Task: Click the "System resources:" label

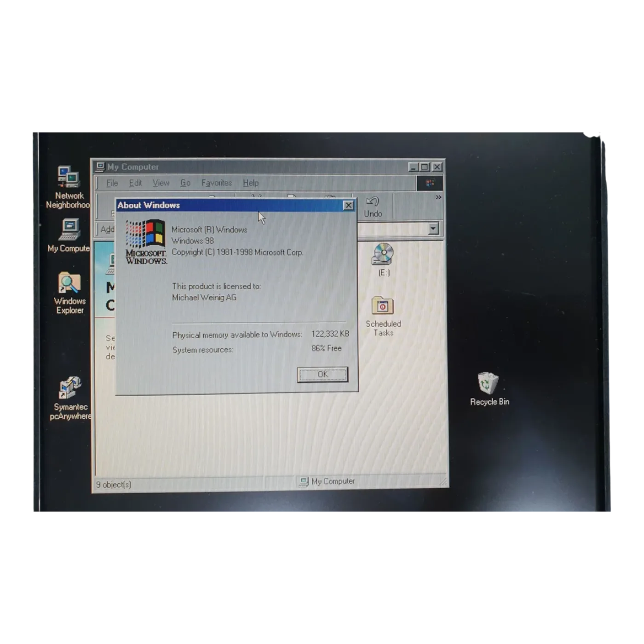Action: click(203, 350)
